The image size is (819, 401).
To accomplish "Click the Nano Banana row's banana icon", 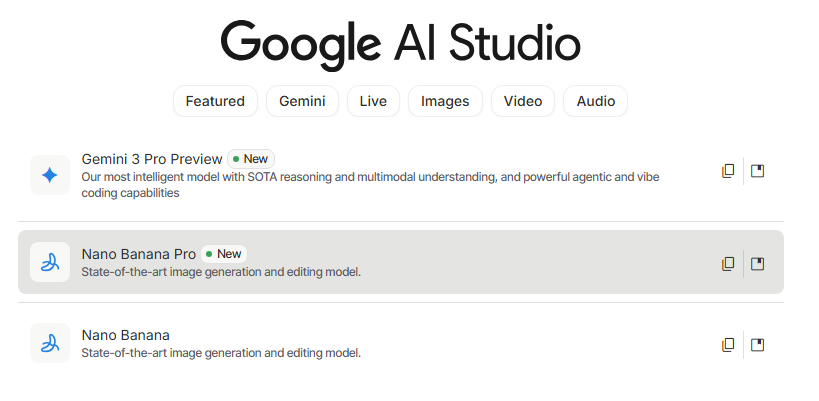I will [x=50, y=343].
